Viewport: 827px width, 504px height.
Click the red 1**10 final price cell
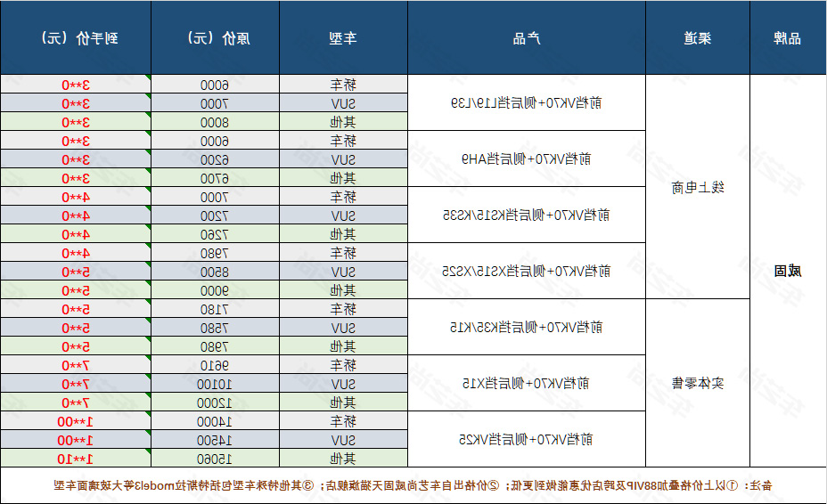(x=76, y=459)
